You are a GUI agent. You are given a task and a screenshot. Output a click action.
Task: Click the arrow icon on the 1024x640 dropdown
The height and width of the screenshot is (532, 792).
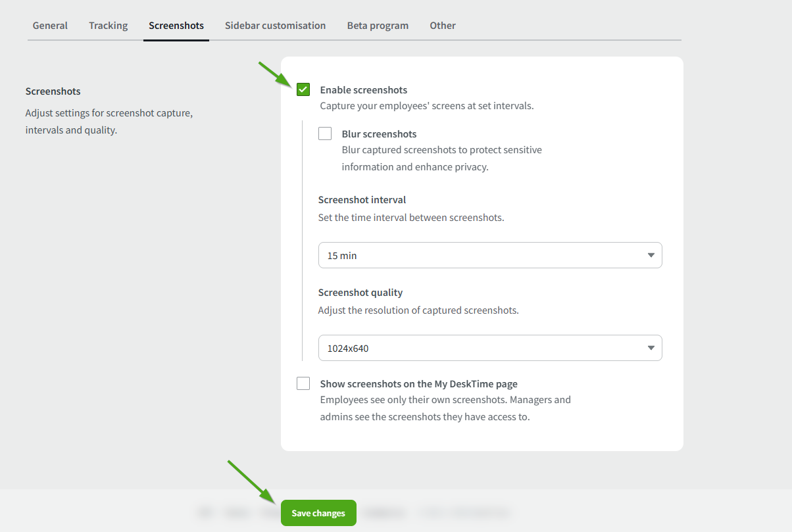[651, 349]
